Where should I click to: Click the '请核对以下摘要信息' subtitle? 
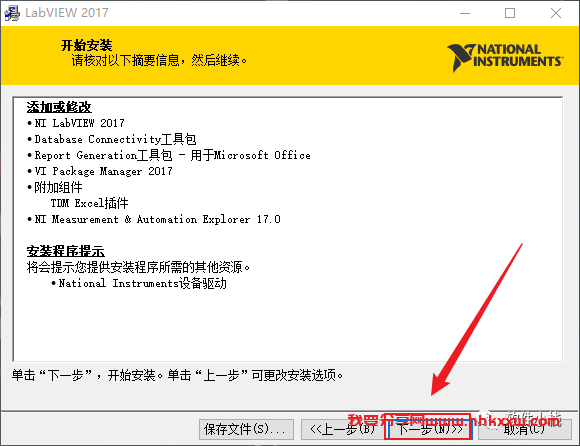coord(159,60)
